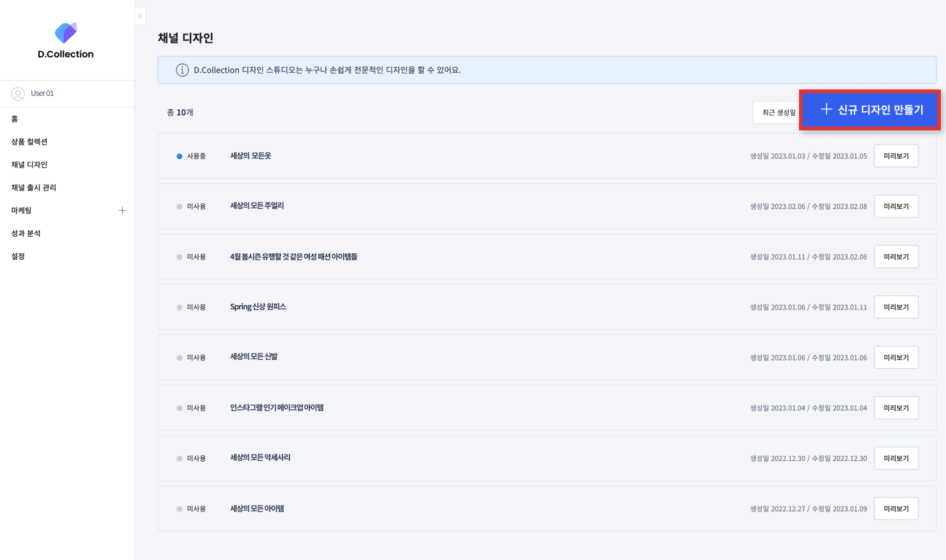Open the Spring 신상 원피스 title
This screenshot has height=560, width=946.
point(258,307)
